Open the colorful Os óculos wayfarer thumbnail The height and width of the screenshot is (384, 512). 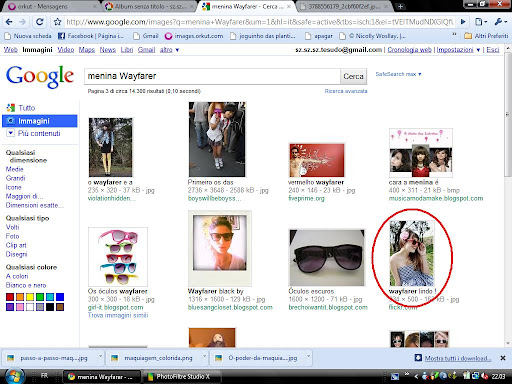[x=118, y=256]
